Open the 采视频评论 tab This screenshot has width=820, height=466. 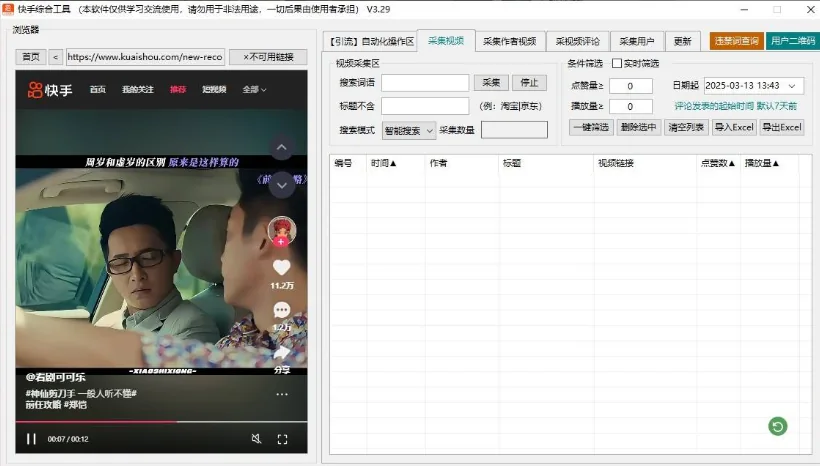[x=577, y=41]
